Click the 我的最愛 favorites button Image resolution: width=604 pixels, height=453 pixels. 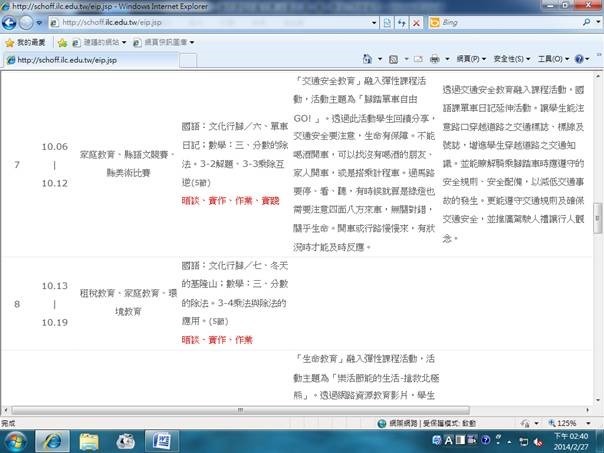point(25,42)
